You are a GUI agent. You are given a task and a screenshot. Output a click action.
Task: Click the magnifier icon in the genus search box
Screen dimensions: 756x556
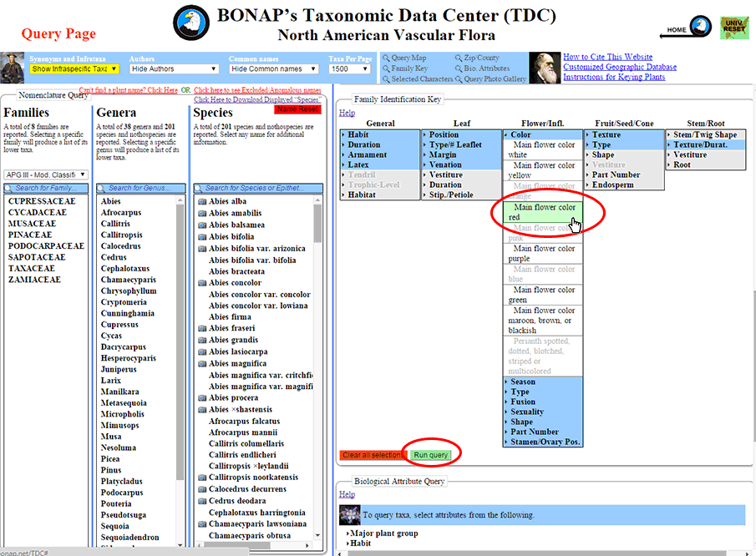[101, 189]
